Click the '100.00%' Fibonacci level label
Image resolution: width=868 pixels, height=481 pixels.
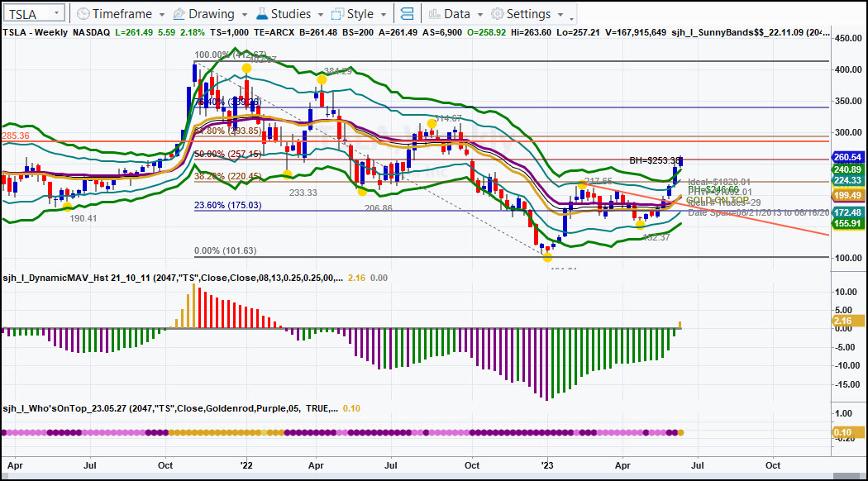(x=212, y=55)
